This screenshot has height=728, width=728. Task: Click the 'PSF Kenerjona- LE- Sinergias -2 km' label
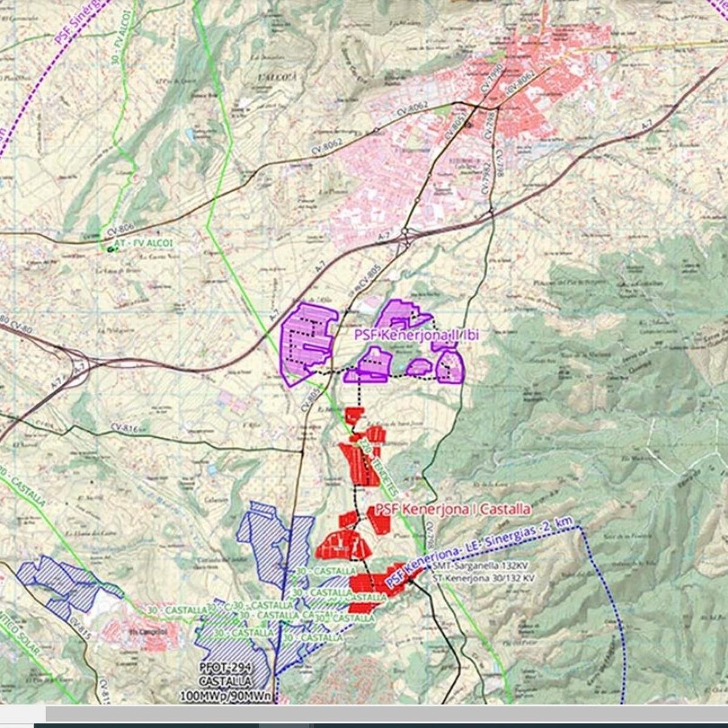pos(479,552)
